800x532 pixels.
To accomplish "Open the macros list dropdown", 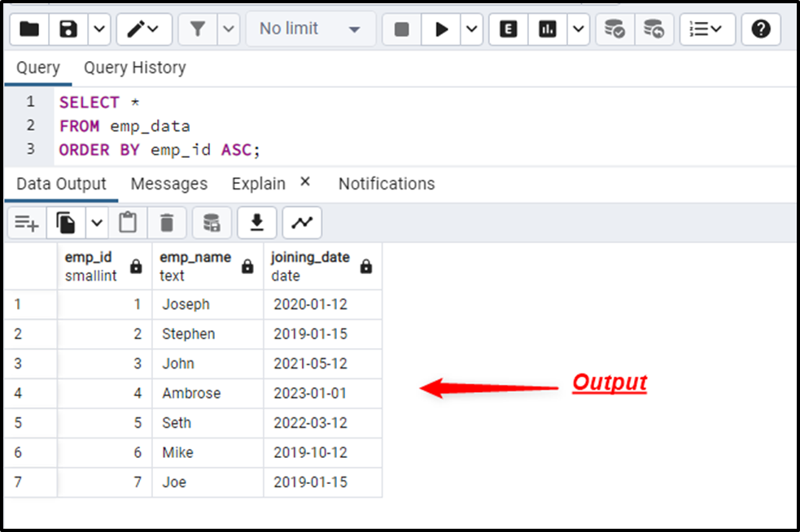I will pos(705,28).
